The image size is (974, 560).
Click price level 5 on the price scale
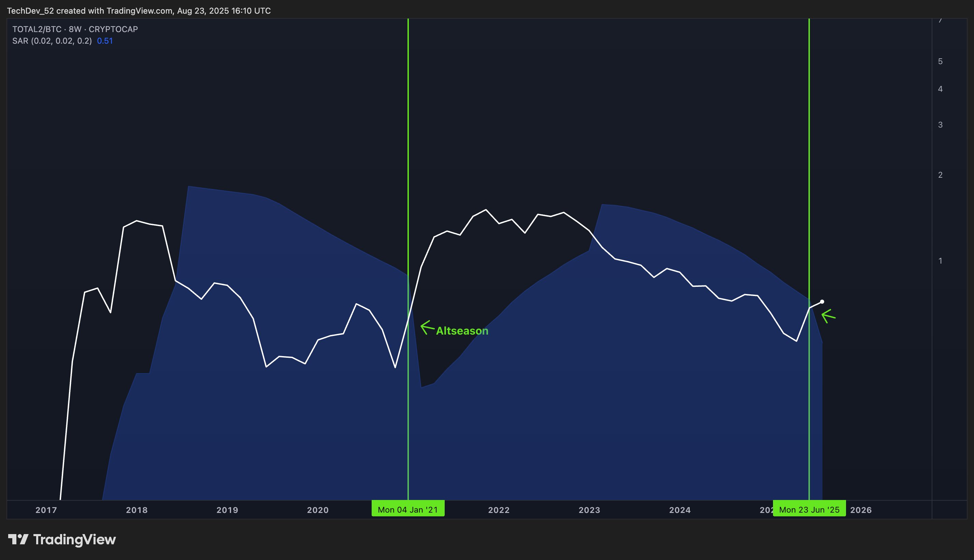tap(940, 61)
